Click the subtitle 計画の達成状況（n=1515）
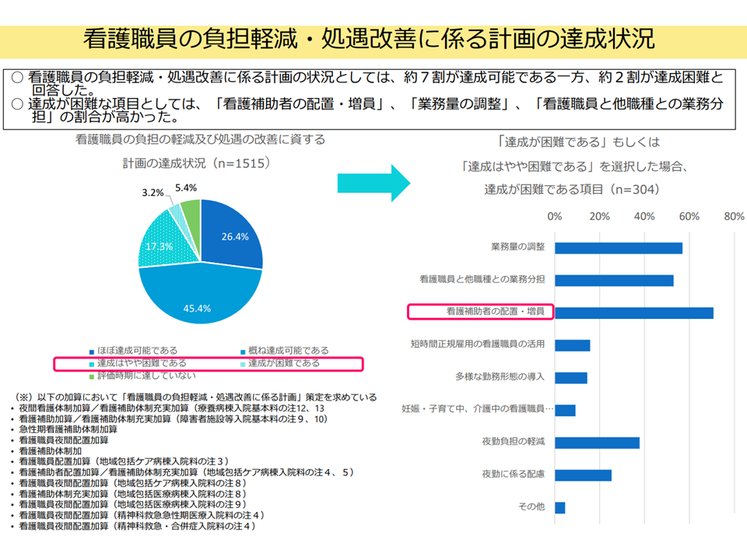This screenshot has width=747, height=560. point(197,163)
